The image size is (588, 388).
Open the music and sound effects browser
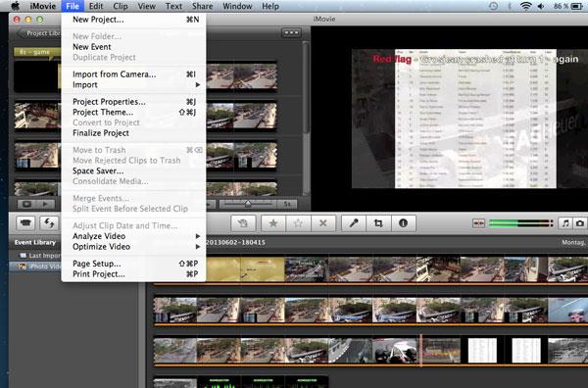click(x=565, y=223)
